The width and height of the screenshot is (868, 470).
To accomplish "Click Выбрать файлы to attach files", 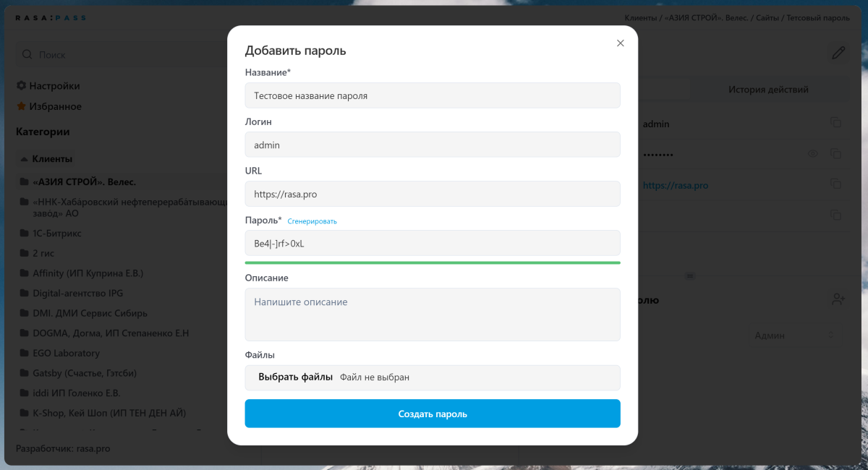I will pos(295,377).
